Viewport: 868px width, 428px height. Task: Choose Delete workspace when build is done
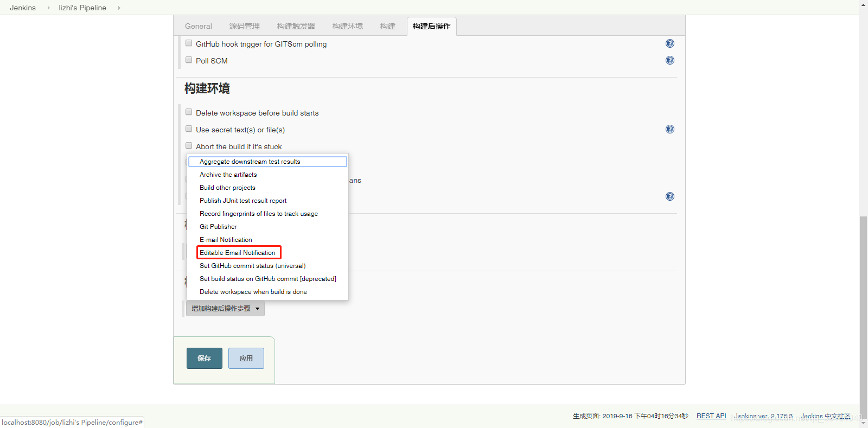click(267, 292)
